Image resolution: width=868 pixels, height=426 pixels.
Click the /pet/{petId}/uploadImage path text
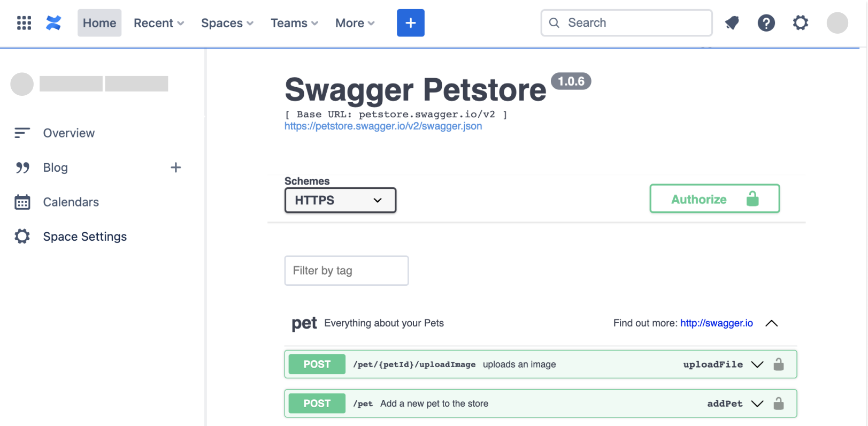pos(414,364)
